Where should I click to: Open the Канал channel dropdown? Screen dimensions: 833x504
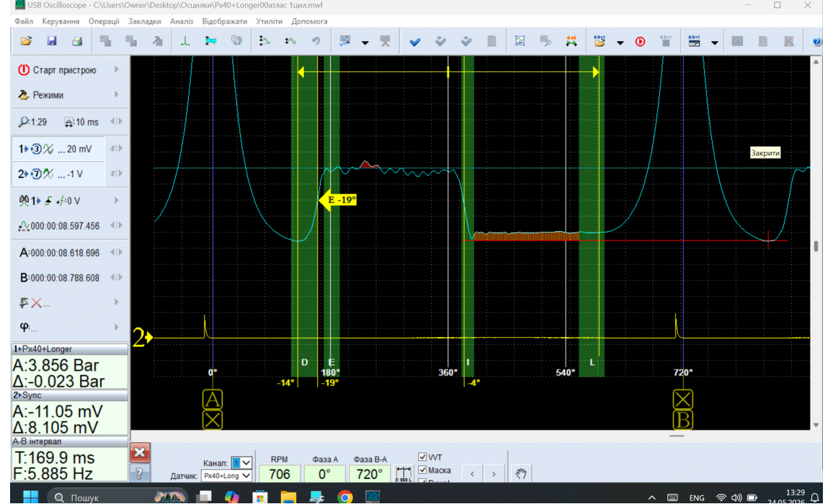tap(241, 462)
